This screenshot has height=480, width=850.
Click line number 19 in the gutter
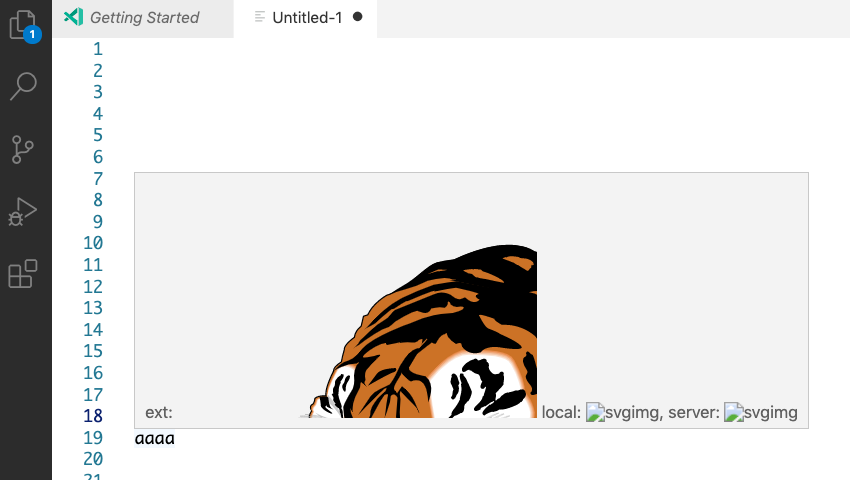pyautogui.click(x=93, y=438)
